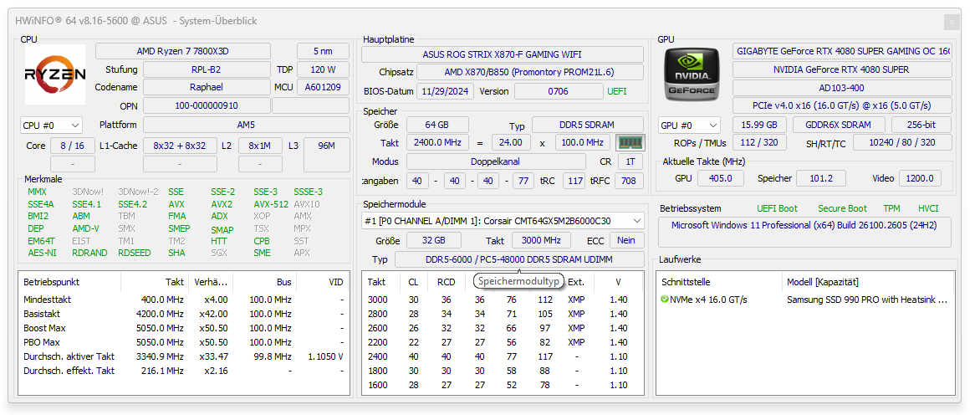Image resolution: width=980 pixels, height=415 pixels.
Task: Click the Modell [Kapazität] column header
Action: 868,282
